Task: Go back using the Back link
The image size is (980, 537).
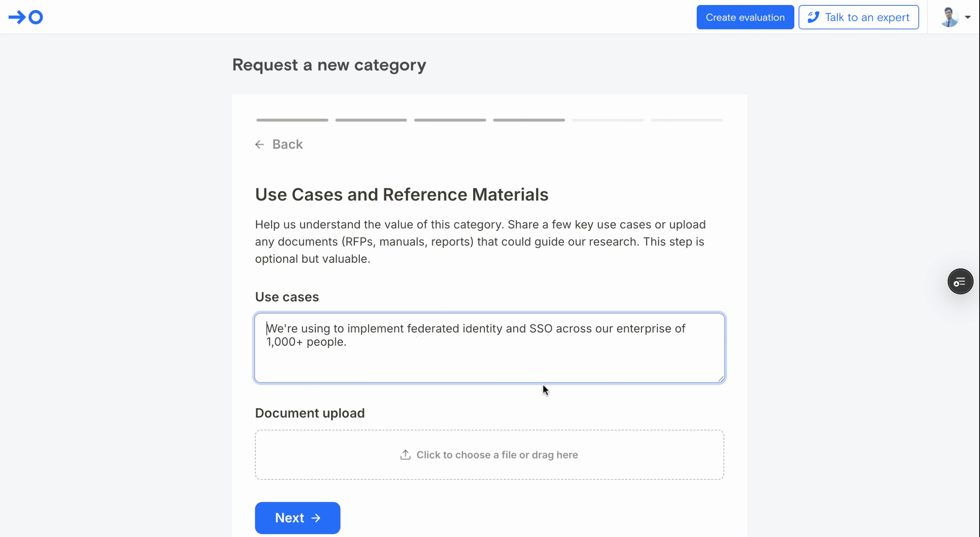Action: (287, 144)
